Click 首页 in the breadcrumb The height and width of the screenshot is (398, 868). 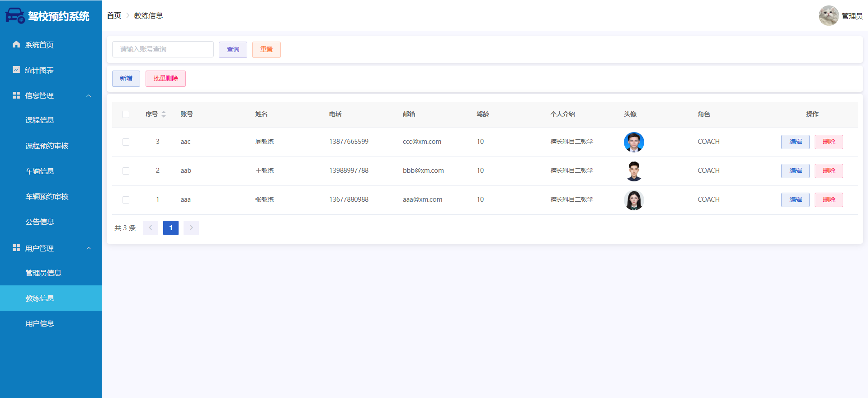coord(114,16)
